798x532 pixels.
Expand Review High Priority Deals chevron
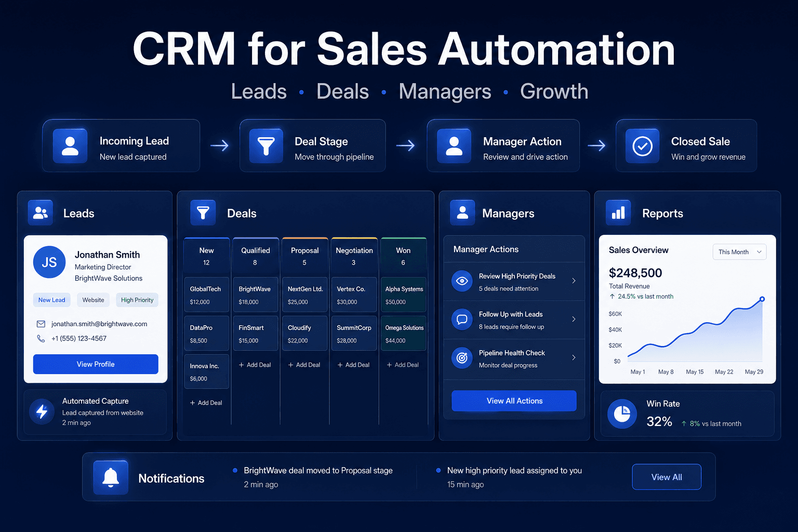pyautogui.click(x=574, y=281)
